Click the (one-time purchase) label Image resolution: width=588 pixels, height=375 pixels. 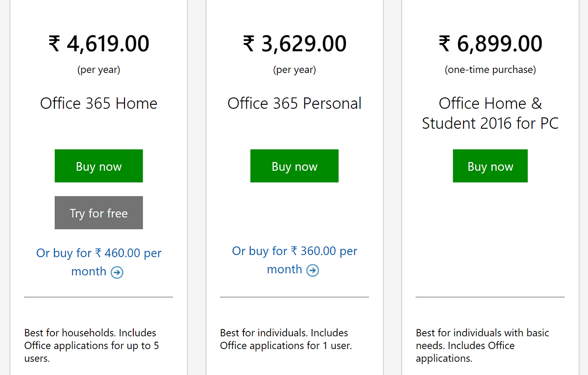[490, 70]
